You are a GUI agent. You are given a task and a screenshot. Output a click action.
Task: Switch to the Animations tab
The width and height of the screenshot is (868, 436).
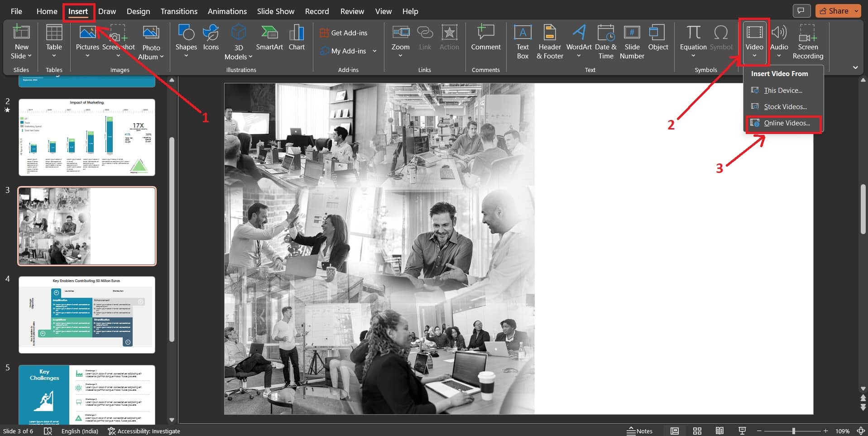point(227,11)
